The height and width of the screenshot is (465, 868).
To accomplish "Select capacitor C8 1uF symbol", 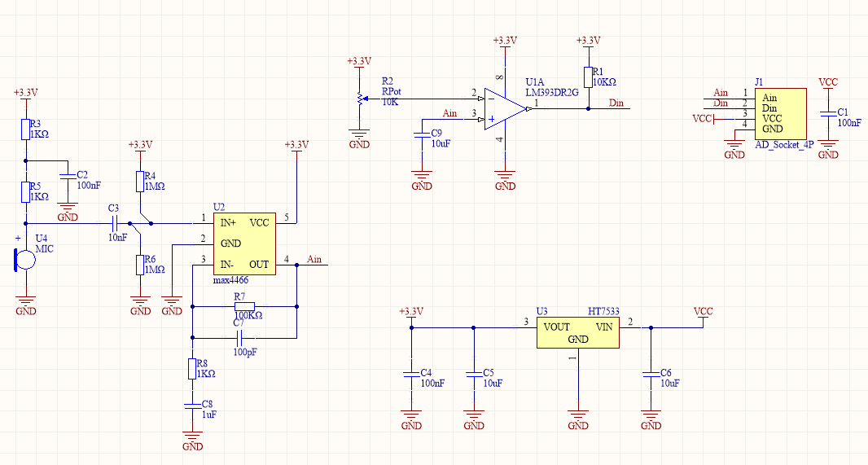I will pyautogui.click(x=192, y=405).
